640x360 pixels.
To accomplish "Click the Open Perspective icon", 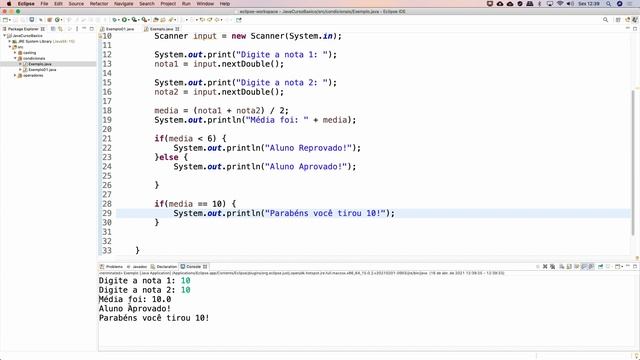I will 618,20.
